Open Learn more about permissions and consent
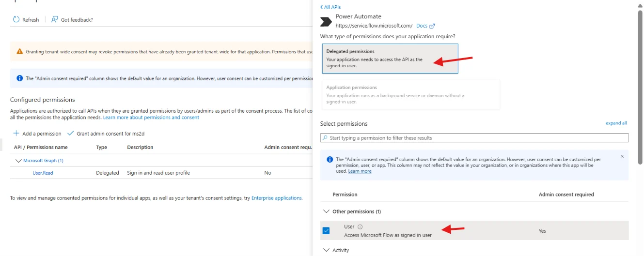This screenshot has width=644, height=256. tap(151, 117)
